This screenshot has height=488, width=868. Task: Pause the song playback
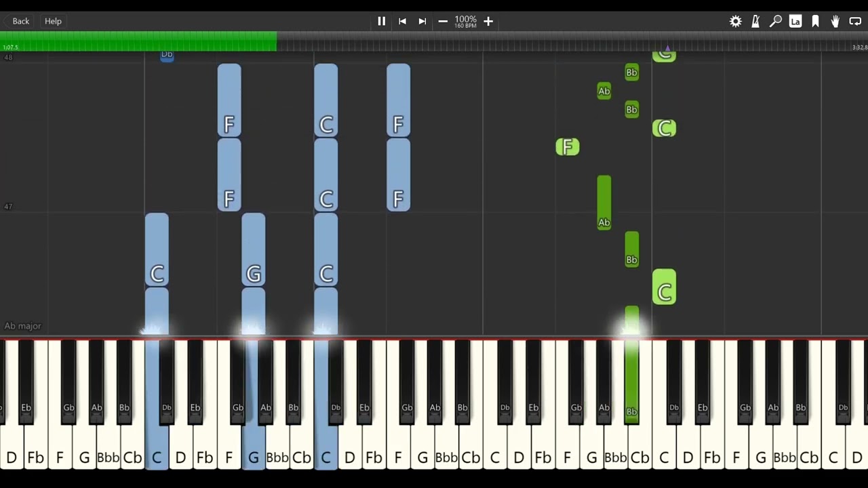coord(381,21)
